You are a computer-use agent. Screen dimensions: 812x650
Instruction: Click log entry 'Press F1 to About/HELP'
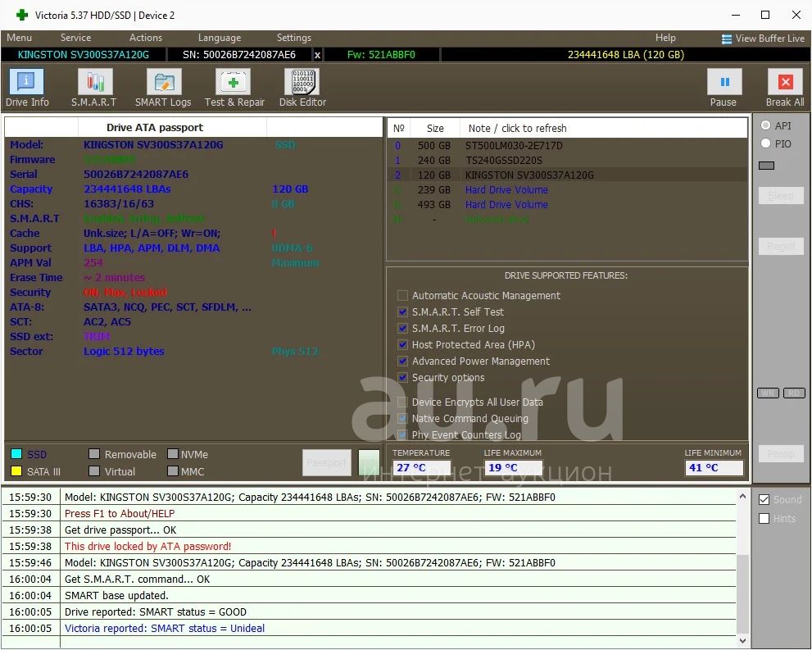(x=120, y=513)
